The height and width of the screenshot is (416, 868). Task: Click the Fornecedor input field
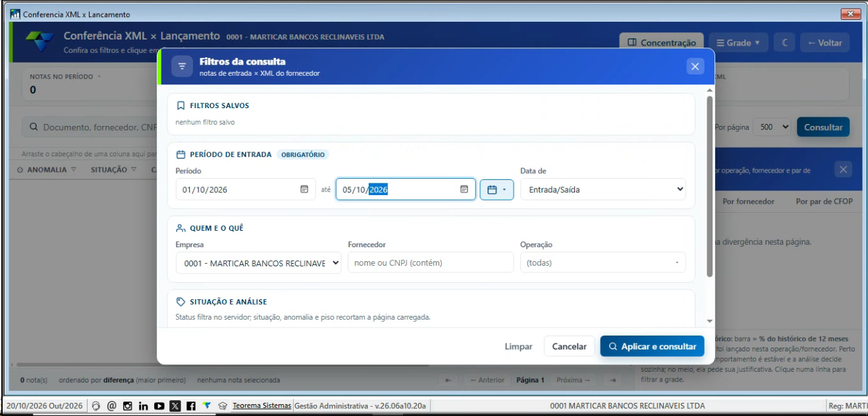430,262
